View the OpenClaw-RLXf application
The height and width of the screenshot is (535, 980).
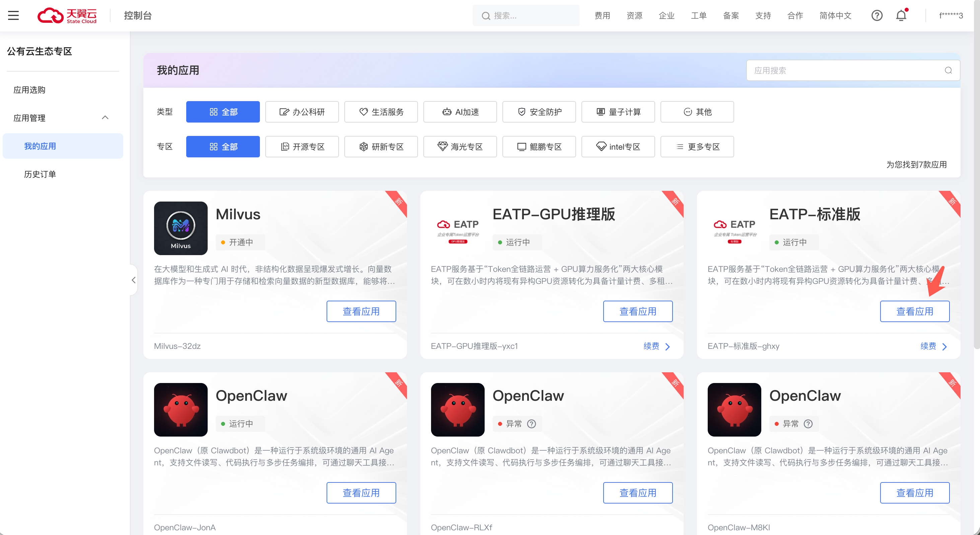pos(638,493)
